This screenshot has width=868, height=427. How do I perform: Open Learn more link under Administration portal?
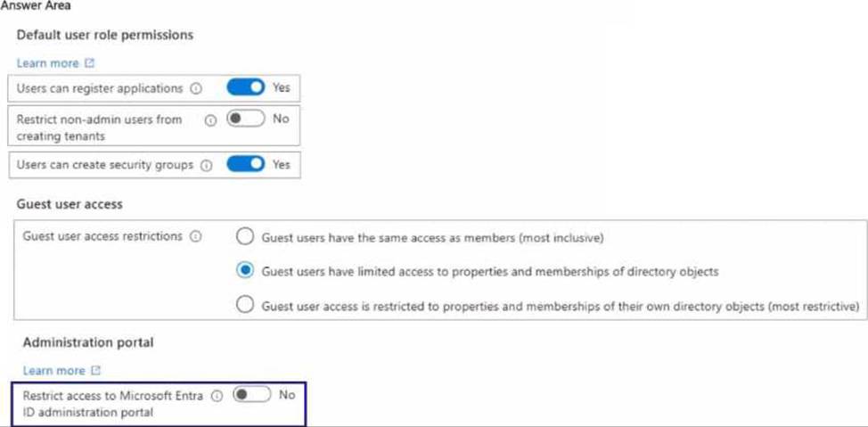[x=53, y=371]
